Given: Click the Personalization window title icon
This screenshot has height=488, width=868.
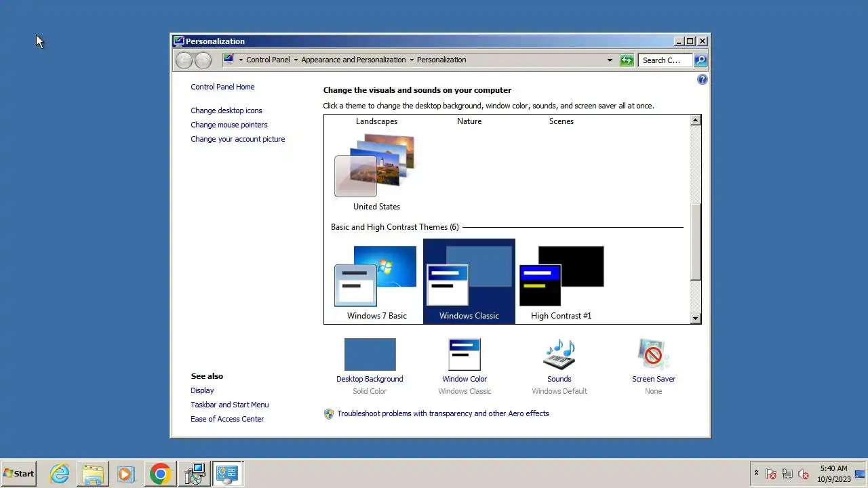Looking at the screenshot, I should coord(178,41).
